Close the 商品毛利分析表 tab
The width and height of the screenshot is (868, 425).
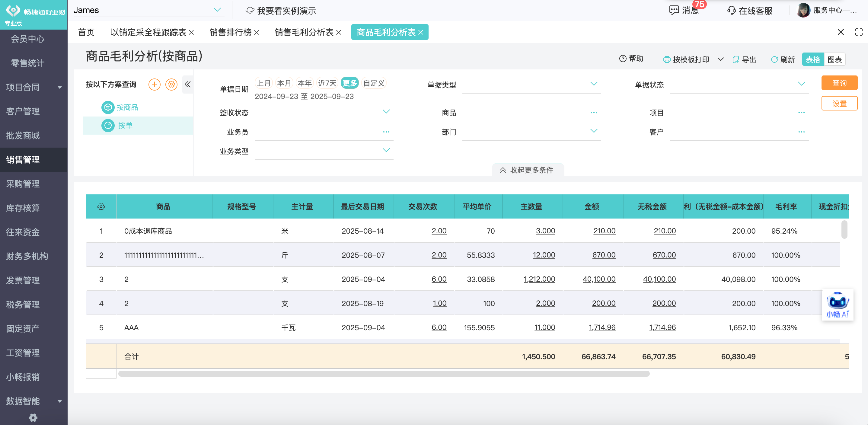click(420, 32)
